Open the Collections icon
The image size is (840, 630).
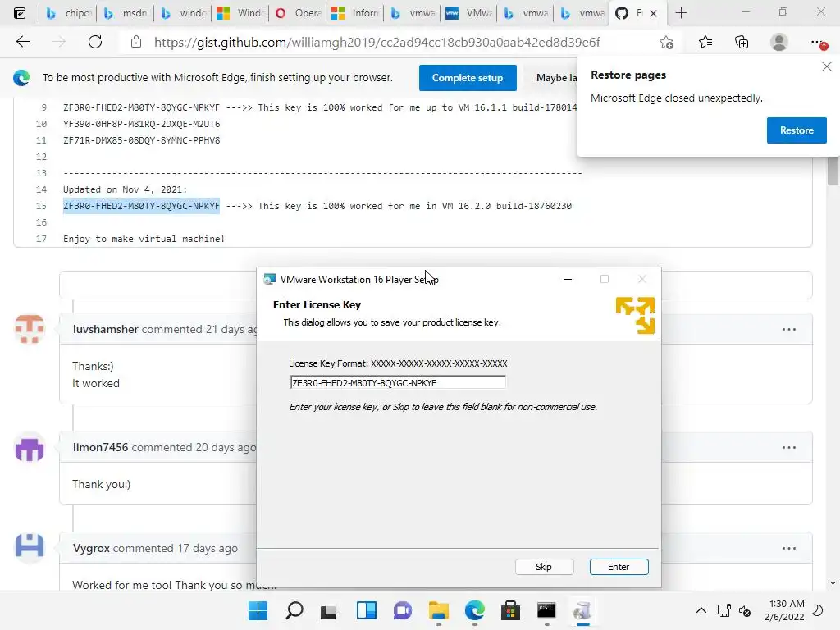[x=742, y=42]
